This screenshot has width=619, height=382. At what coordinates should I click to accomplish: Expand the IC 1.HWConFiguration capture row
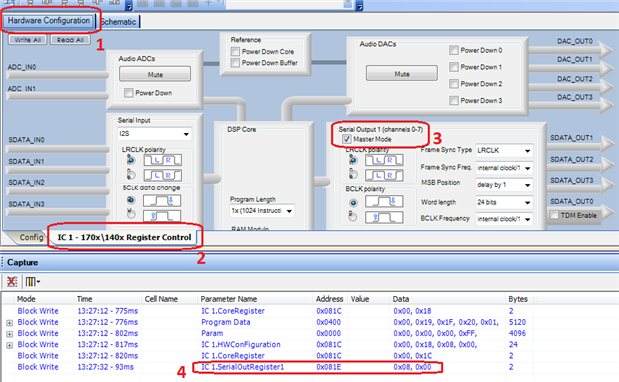click(9, 345)
